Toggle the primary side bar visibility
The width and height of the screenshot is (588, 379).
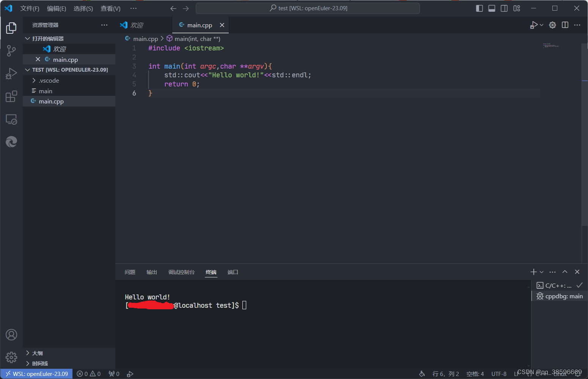(479, 8)
